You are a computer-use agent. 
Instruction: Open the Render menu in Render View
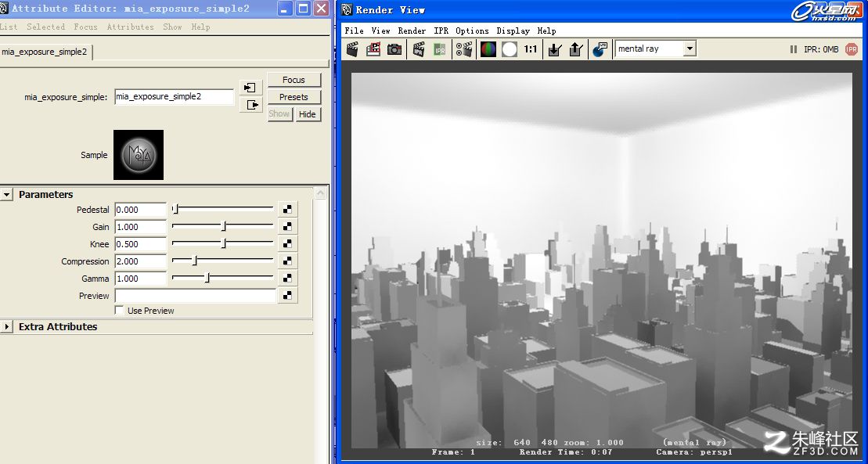point(412,31)
